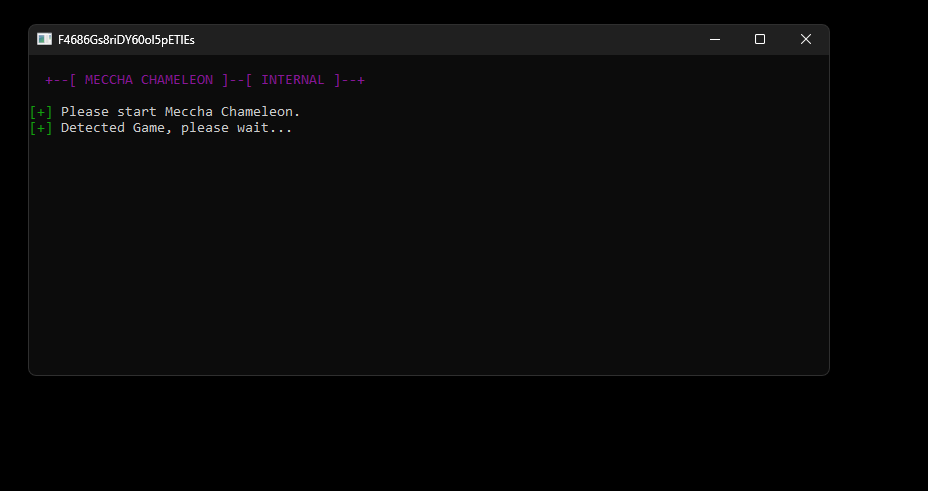Click the word start in first line
Image resolution: width=928 pixels, height=491 pixels.
point(137,112)
